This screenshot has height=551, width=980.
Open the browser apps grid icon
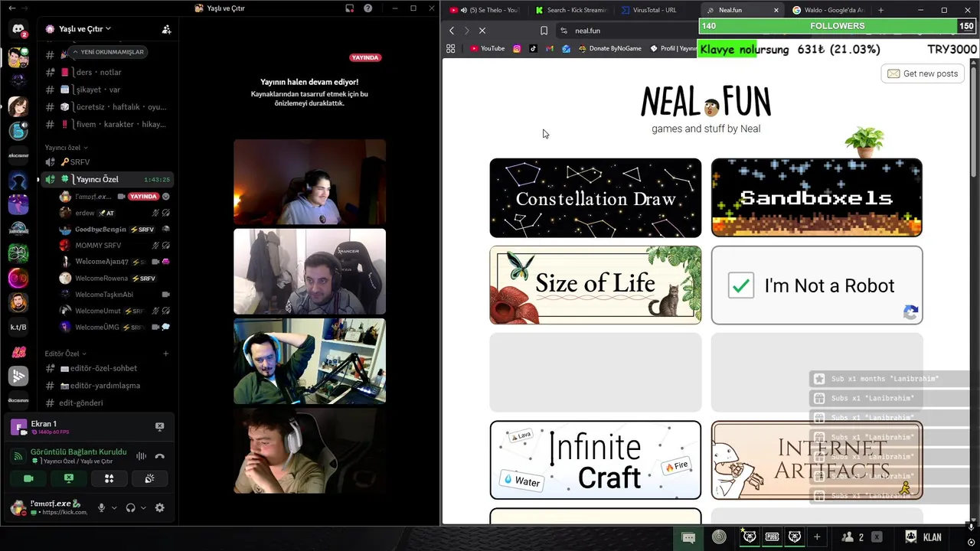tap(451, 48)
